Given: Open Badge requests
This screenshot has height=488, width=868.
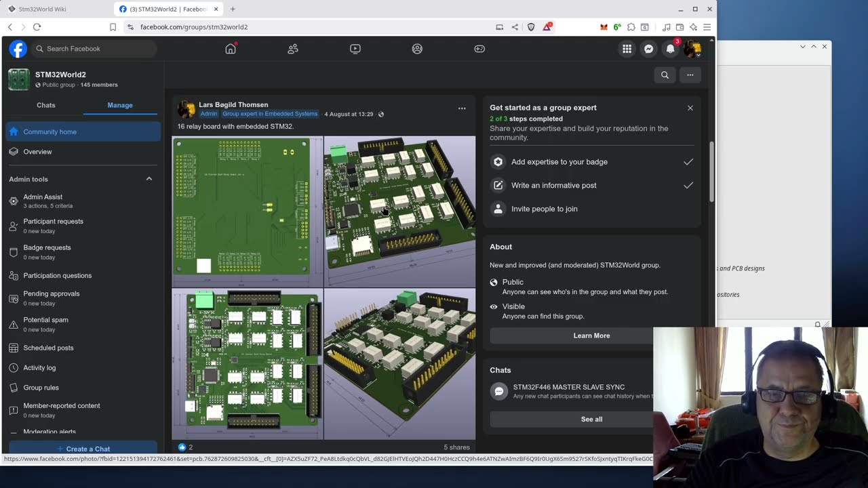Looking at the screenshot, I should pyautogui.click(x=83, y=252).
